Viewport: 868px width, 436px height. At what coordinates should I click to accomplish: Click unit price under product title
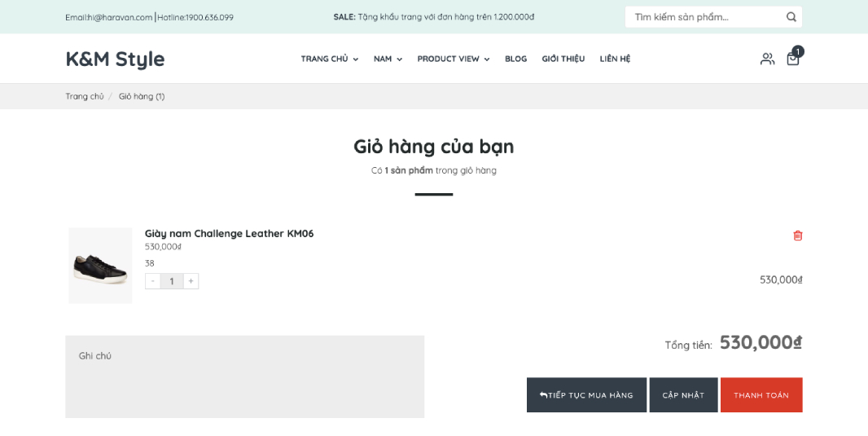[164, 247]
